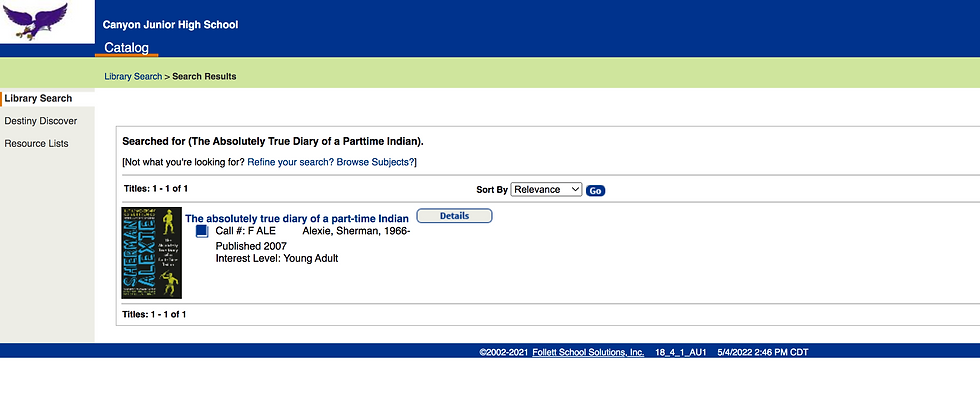Go back via Library Search breadcrumb link
The image size is (980, 413).
pos(133,76)
